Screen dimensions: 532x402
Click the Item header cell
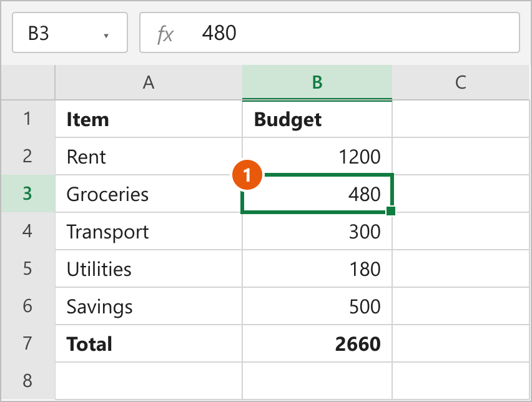(x=149, y=119)
